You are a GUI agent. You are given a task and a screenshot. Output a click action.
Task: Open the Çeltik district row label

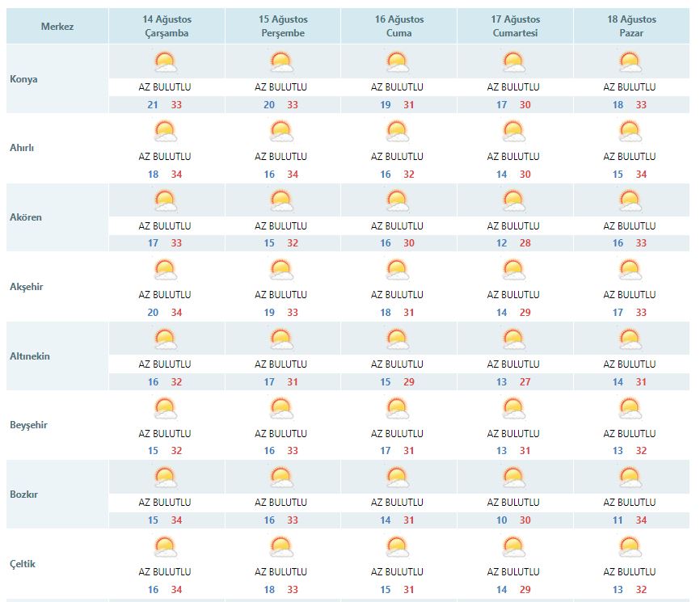[x=23, y=564]
